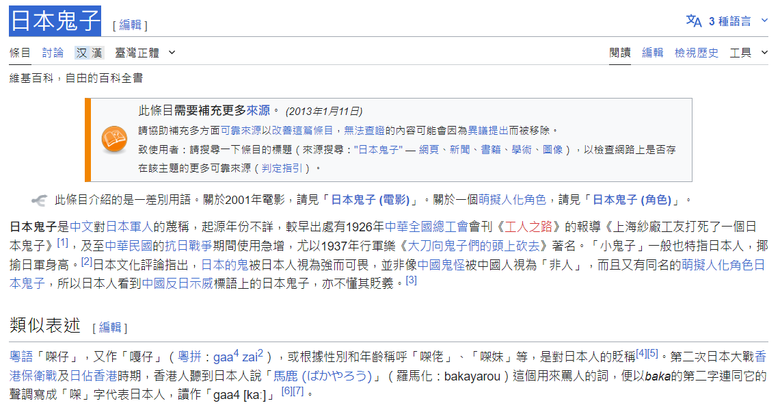The width and height of the screenshot is (780, 412).
Task: Open the 圖像 source search link
Action: click(552, 150)
